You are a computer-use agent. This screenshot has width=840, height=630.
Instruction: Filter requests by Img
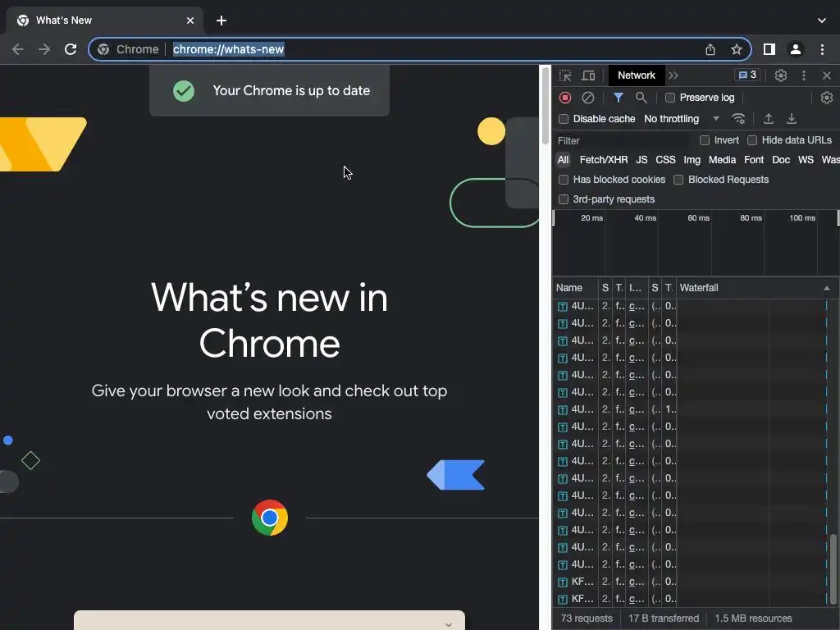[x=692, y=160]
